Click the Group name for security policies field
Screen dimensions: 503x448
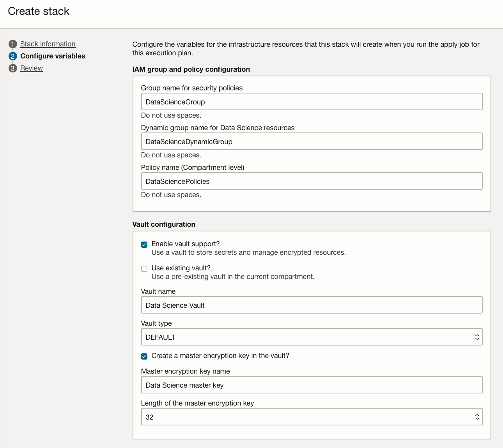click(311, 102)
